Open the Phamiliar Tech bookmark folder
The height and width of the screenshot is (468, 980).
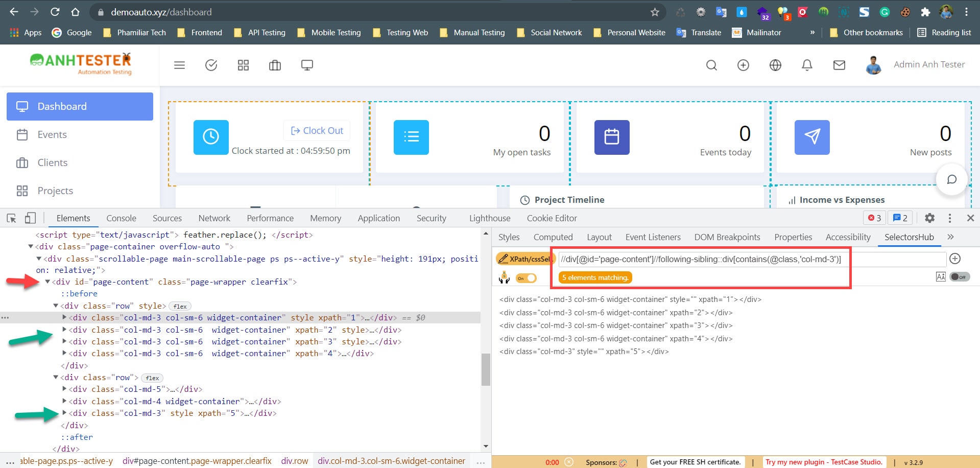tap(135, 32)
